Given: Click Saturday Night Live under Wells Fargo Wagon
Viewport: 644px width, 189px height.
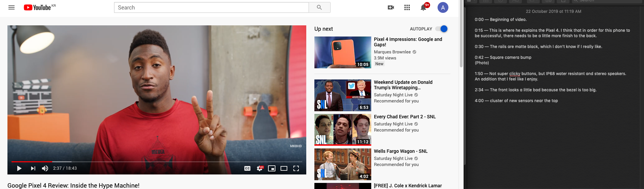Looking at the screenshot, I should tap(393, 159).
